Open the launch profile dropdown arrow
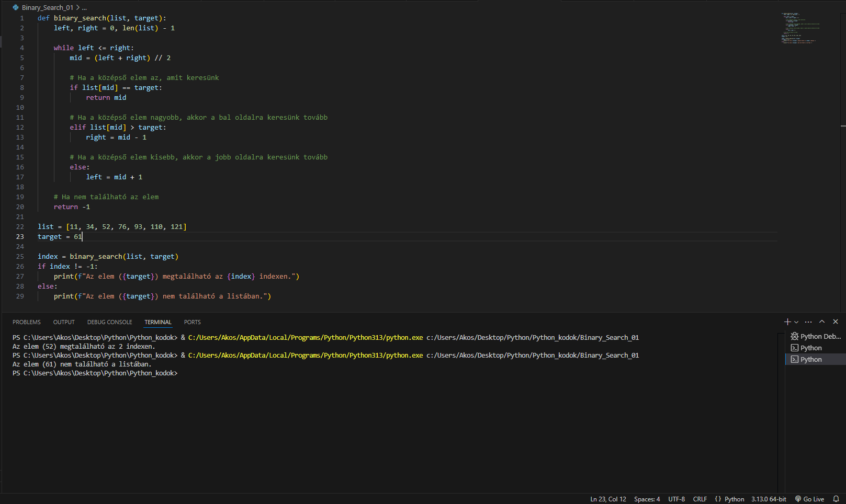Image resolution: width=846 pixels, height=504 pixels. pyautogui.click(x=796, y=322)
